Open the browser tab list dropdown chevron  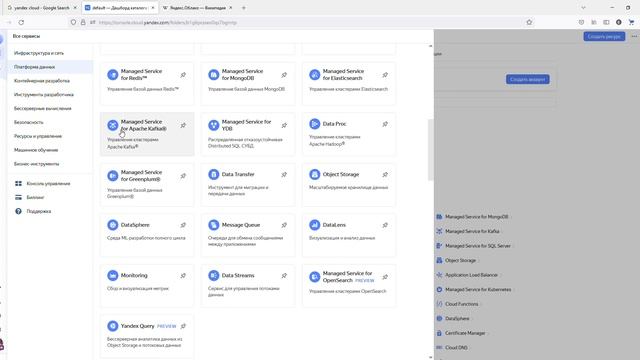pyautogui.click(x=583, y=8)
